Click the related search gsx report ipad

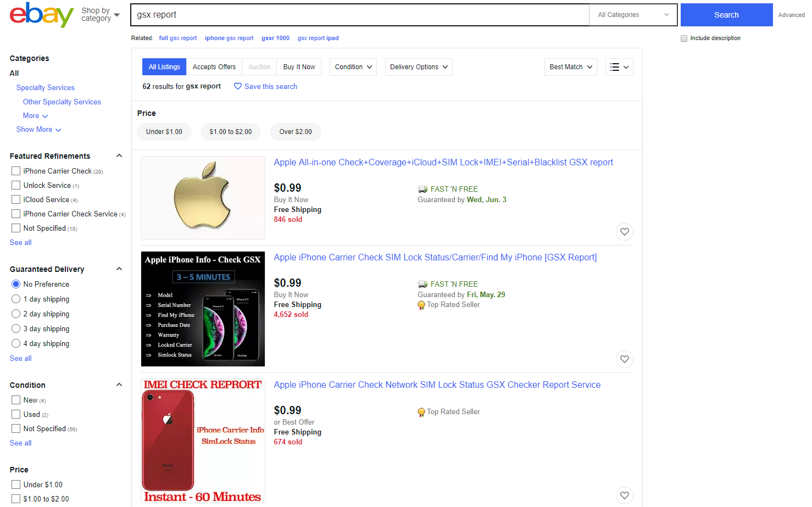(x=318, y=38)
